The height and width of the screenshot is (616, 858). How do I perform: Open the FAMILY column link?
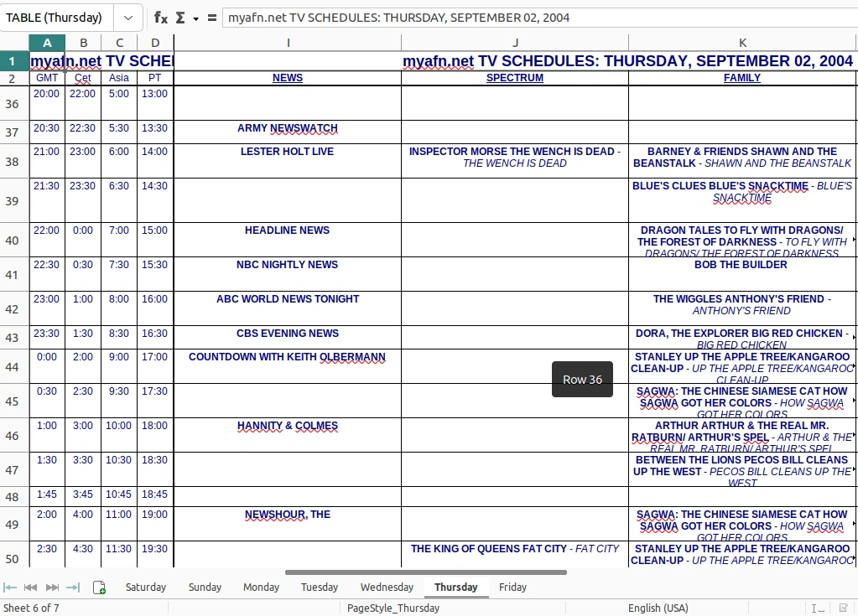[x=742, y=78]
